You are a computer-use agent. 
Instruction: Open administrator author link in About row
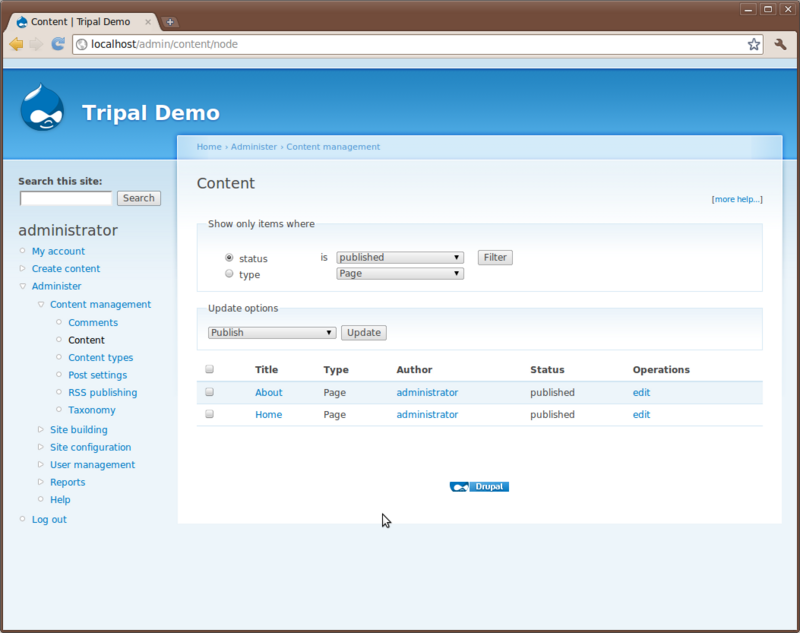[427, 392]
